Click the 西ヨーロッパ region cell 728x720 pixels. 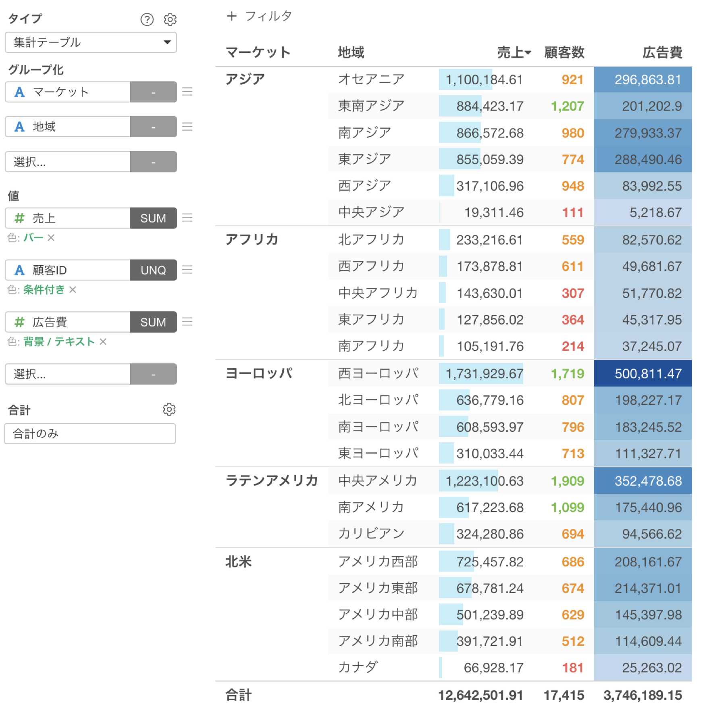378,373
